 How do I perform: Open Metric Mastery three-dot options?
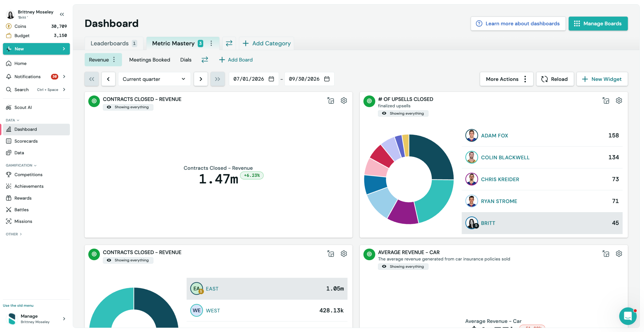tap(211, 43)
